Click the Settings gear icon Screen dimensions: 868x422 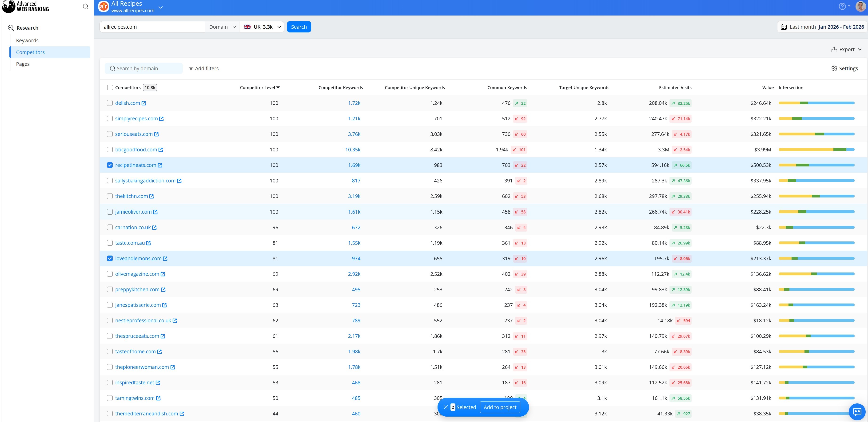point(834,68)
